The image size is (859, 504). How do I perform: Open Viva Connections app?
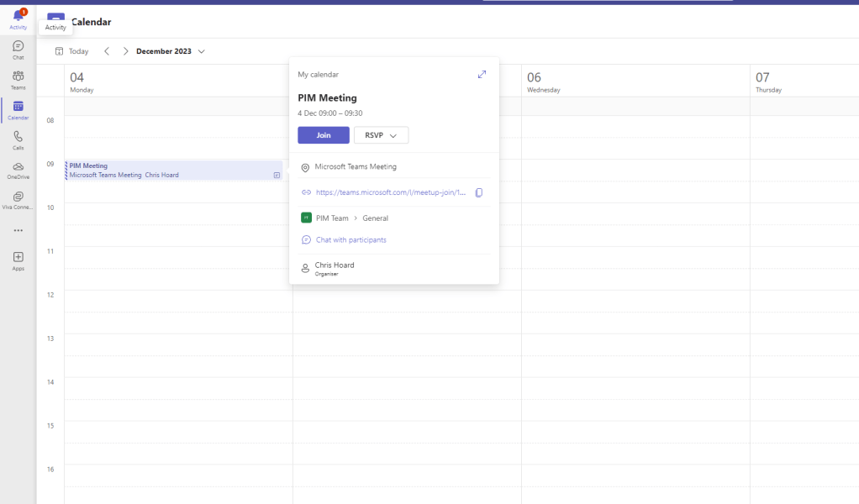(x=18, y=200)
